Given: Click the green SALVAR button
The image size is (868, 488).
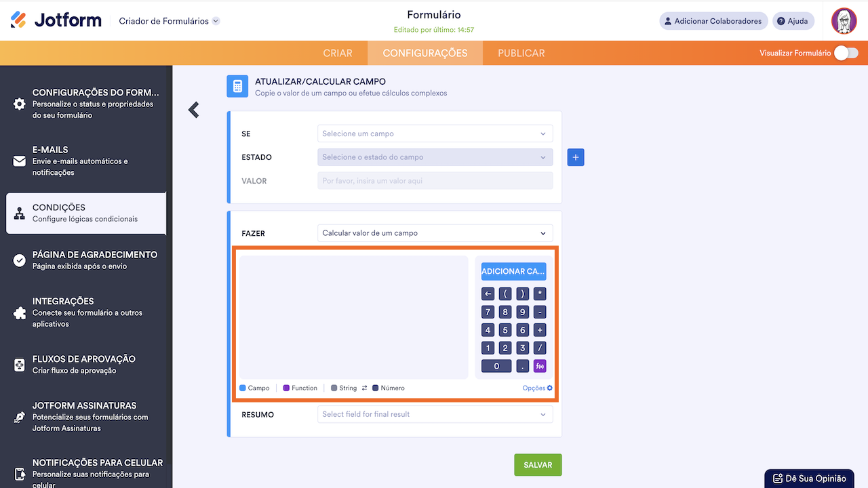Looking at the screenshot, I should tap(538, 465).
